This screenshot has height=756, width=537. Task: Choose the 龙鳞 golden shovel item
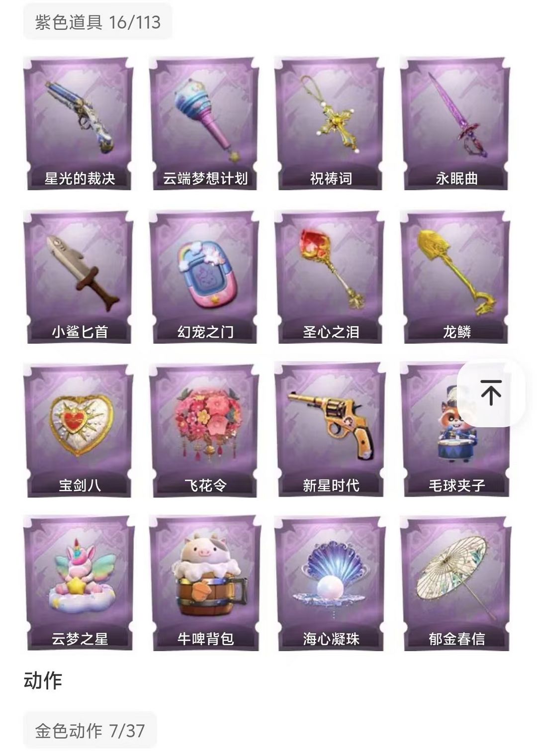point(455,277)
